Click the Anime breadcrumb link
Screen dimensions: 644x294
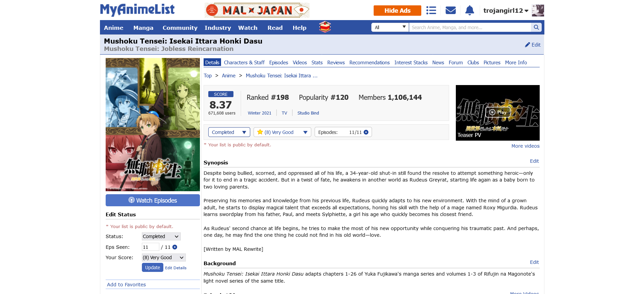coord(229,76)
